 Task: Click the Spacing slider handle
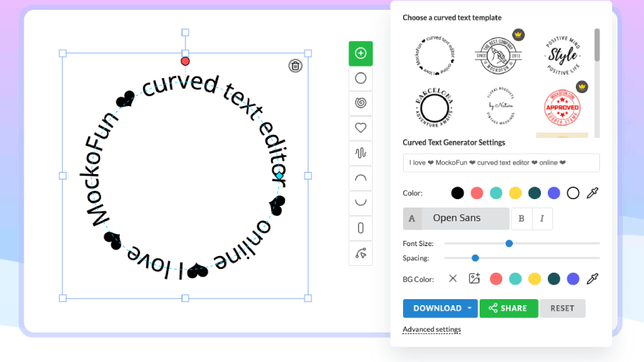coord(475,258)
